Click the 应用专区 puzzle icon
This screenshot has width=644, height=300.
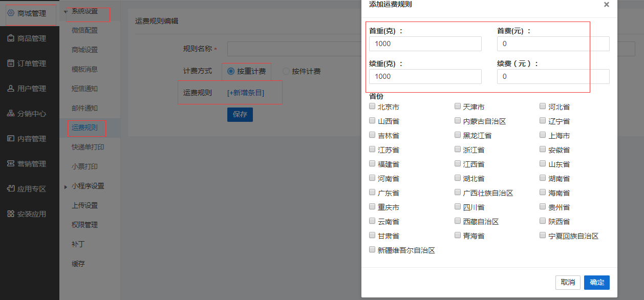[x=11, y=189]
